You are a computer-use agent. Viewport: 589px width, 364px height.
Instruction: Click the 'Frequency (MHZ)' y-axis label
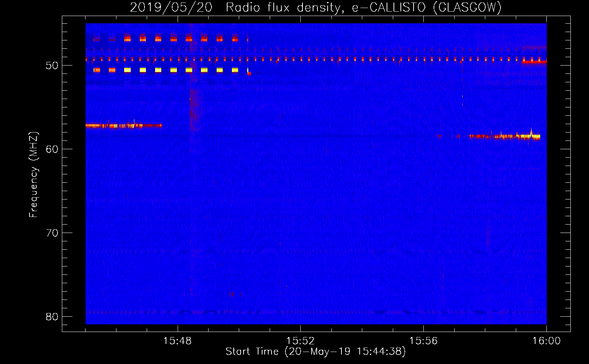click(33, 175)
